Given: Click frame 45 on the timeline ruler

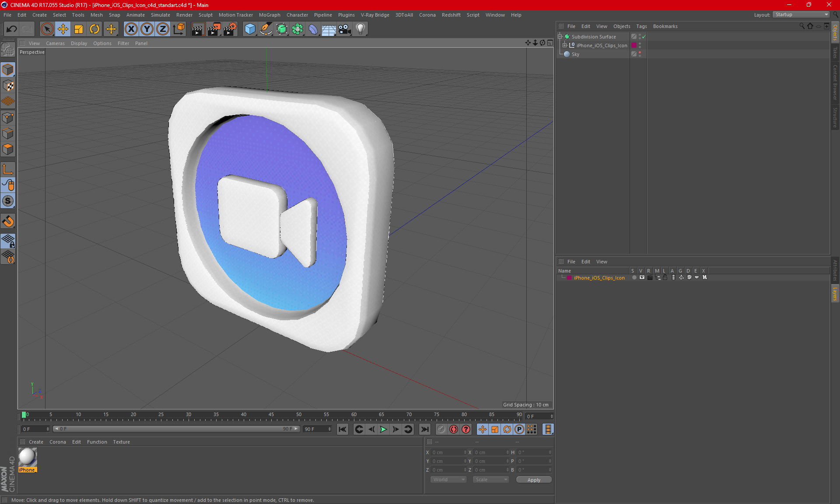Looking at the screenshot, I should tap(271, 416).
